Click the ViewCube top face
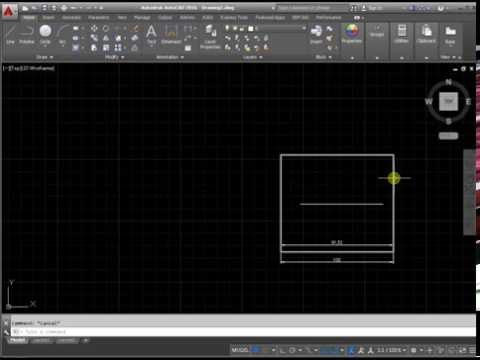This screenshot has height=360, width=480. click(x=448, y=101)
